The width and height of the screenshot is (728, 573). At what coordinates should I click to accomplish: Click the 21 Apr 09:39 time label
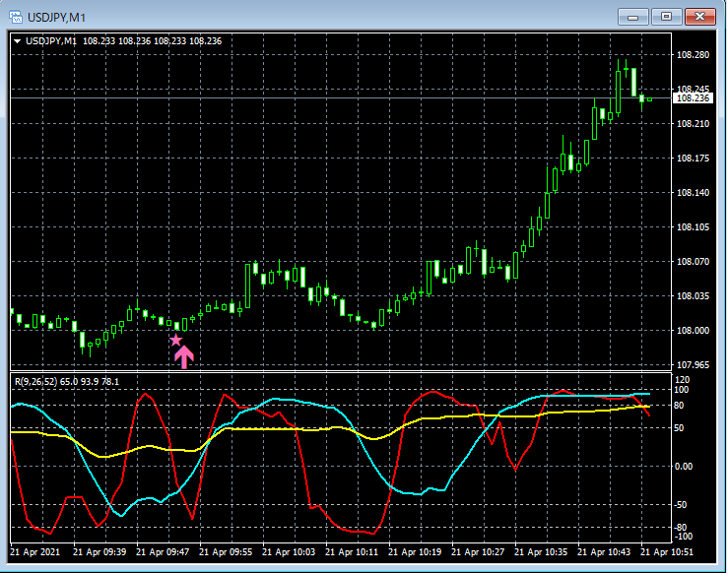pyautogui.click(x=99, y=552)
